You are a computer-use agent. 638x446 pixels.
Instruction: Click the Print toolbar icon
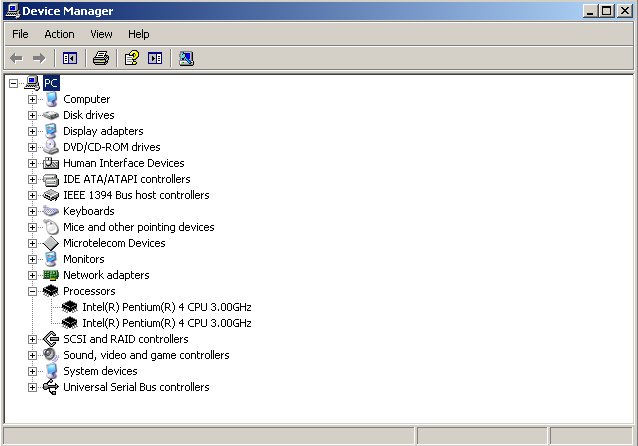pos(101,58)
